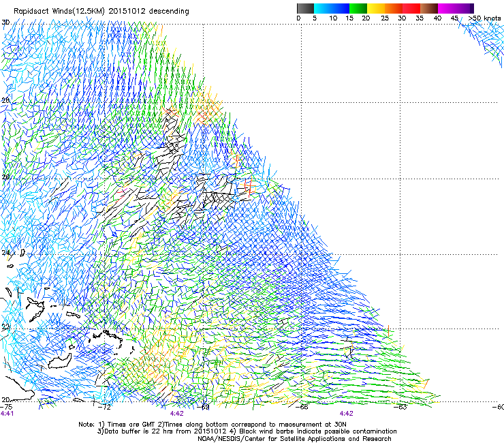Screen dimensions: 504x443
Task: Click the brown 35–40 knots legend segment
Action: click(x=429, y=8)
